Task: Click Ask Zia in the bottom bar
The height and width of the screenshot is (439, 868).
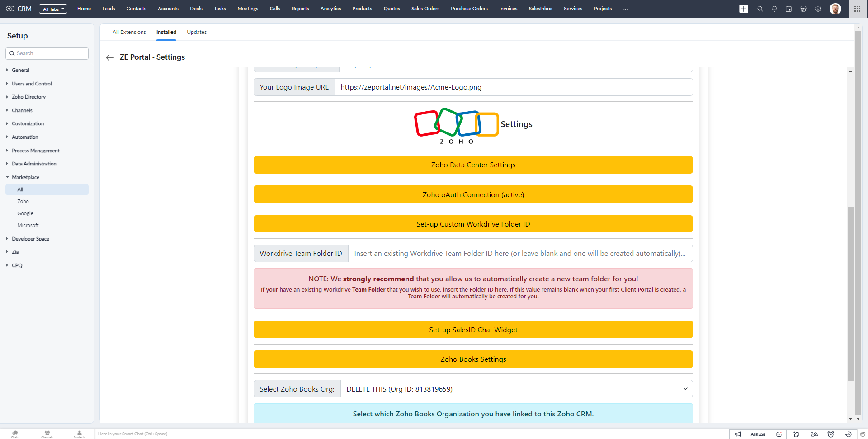Action: point(758,434)
